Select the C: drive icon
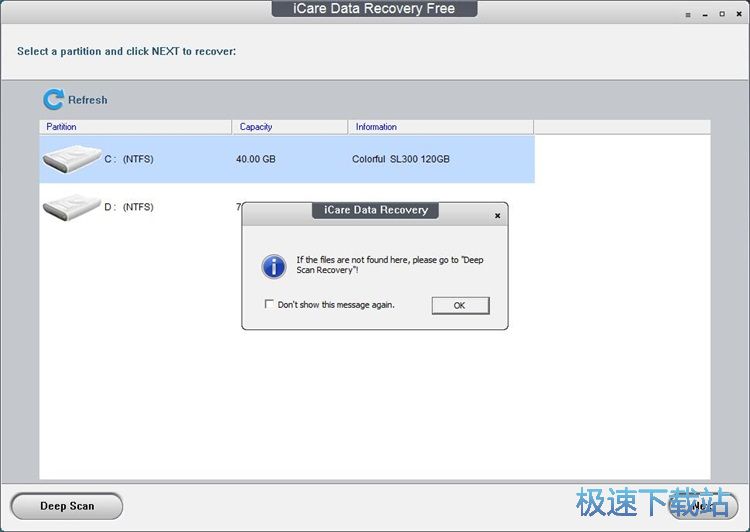 (x=72, y=159)
